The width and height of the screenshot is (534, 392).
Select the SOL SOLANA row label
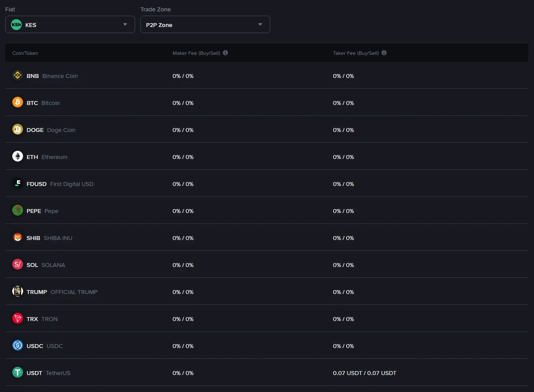coord(46,265)
